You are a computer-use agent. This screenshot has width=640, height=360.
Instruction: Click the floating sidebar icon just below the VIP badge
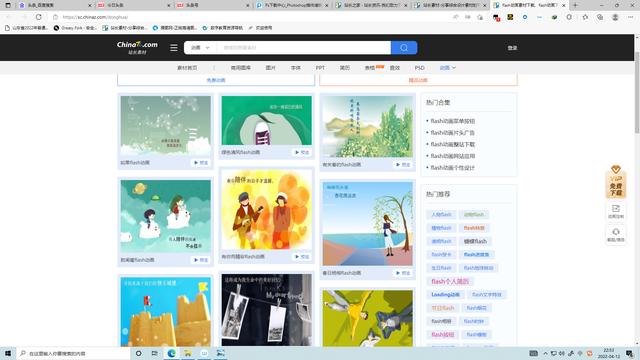coord(616,211)
